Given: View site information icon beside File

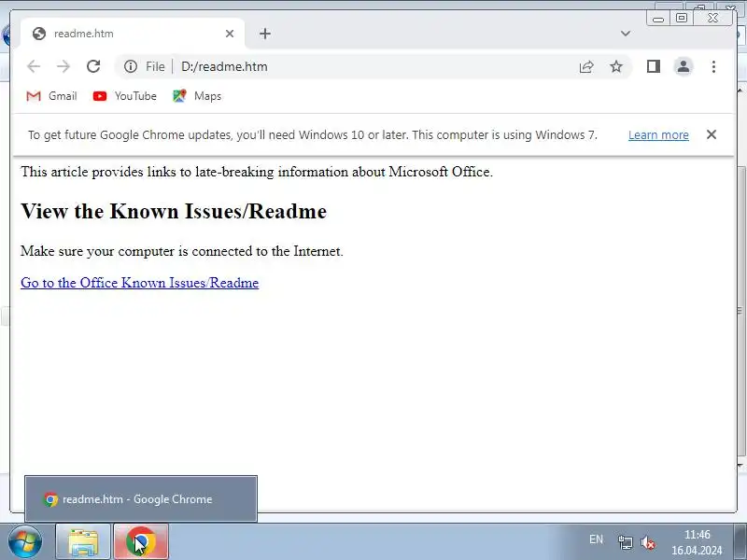Looking at the screenshot, I should pyautogui.click(x=131, y=66).
